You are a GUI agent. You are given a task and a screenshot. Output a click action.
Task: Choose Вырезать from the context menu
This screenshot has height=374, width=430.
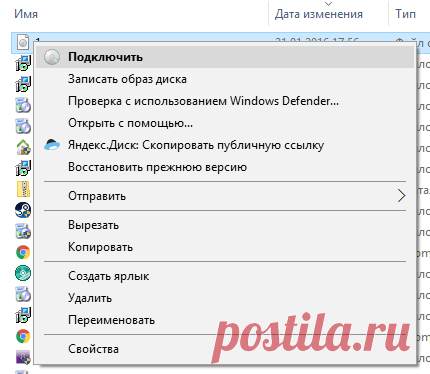click(x=225, y=225)
